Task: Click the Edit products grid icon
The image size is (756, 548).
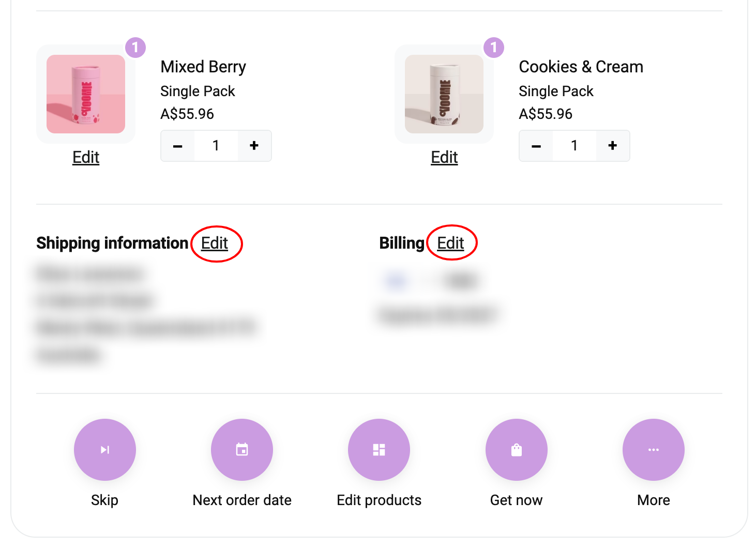Action: pos(379,450)
